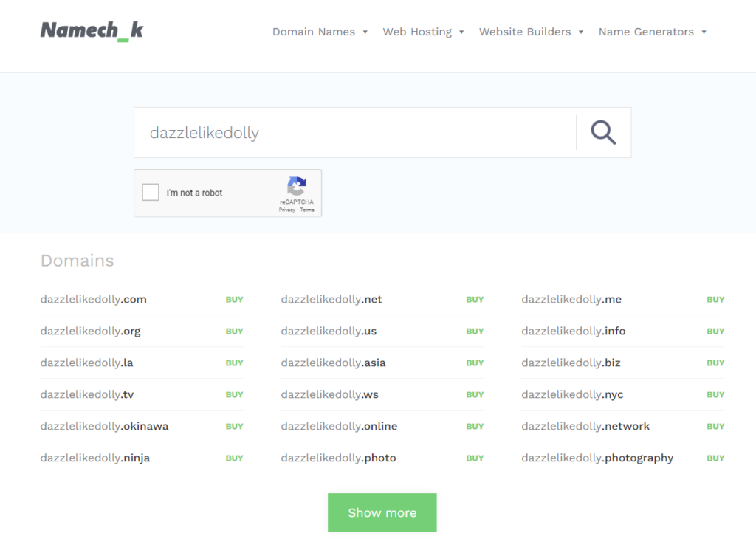Expand the Website Builders dropdown arrow
Screen dimensions: 756x553
click(x=581, y=32)
